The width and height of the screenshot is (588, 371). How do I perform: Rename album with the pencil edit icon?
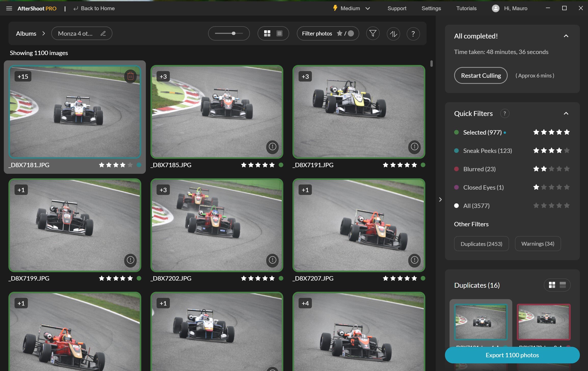click(103, 33)
